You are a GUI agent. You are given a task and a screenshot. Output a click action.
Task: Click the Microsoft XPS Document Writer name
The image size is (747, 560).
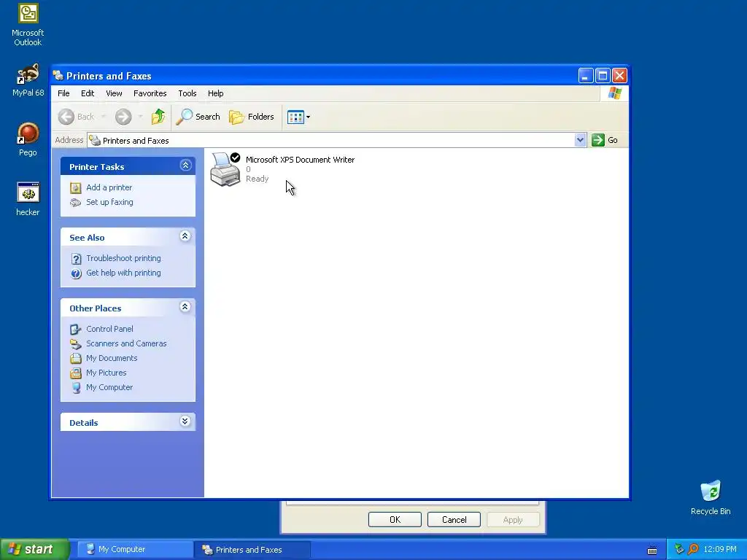point(300,160)
